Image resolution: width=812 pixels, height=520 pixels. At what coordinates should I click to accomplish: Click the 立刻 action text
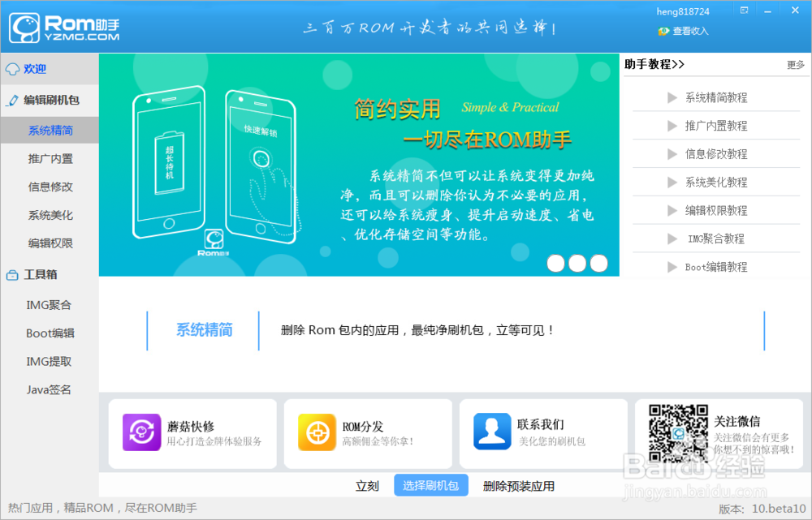click(368, 485)
